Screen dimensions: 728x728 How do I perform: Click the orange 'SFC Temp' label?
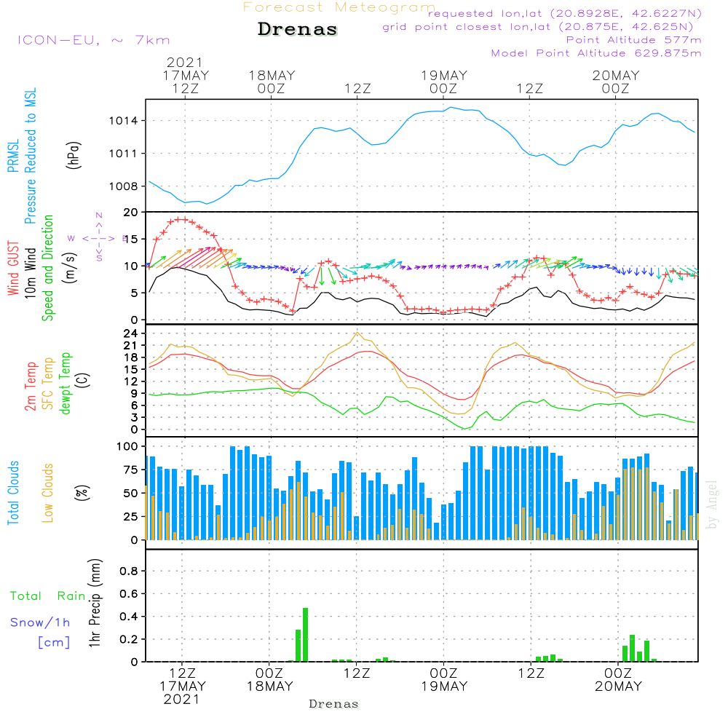pyautogui.click(x=48, y=384)
